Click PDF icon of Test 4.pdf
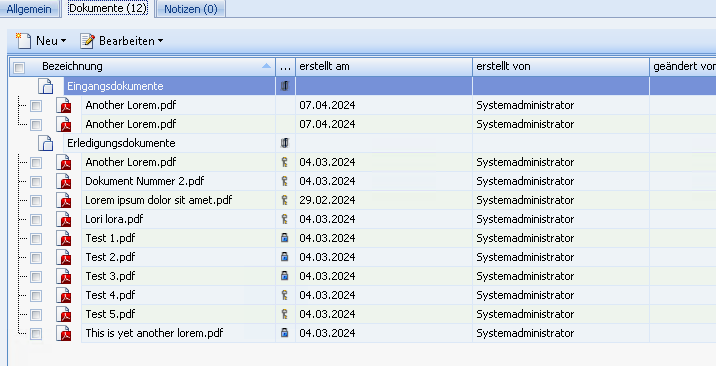This screenshot has width=716, height=366. [x=64, y=295]
